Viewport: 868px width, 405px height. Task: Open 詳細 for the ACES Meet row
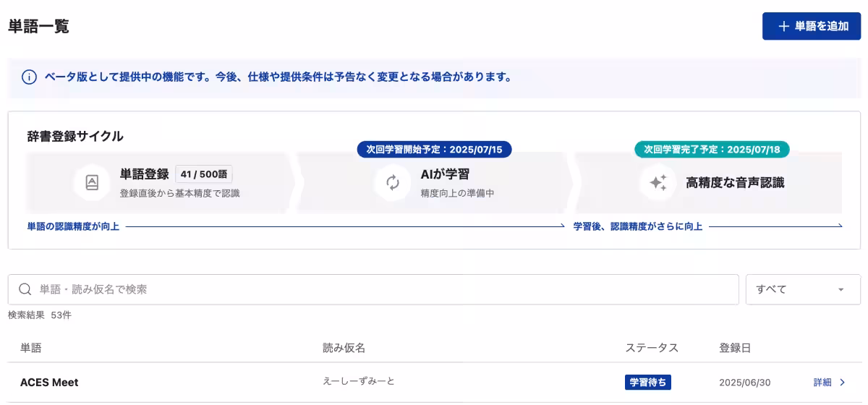tap(829, 383)
